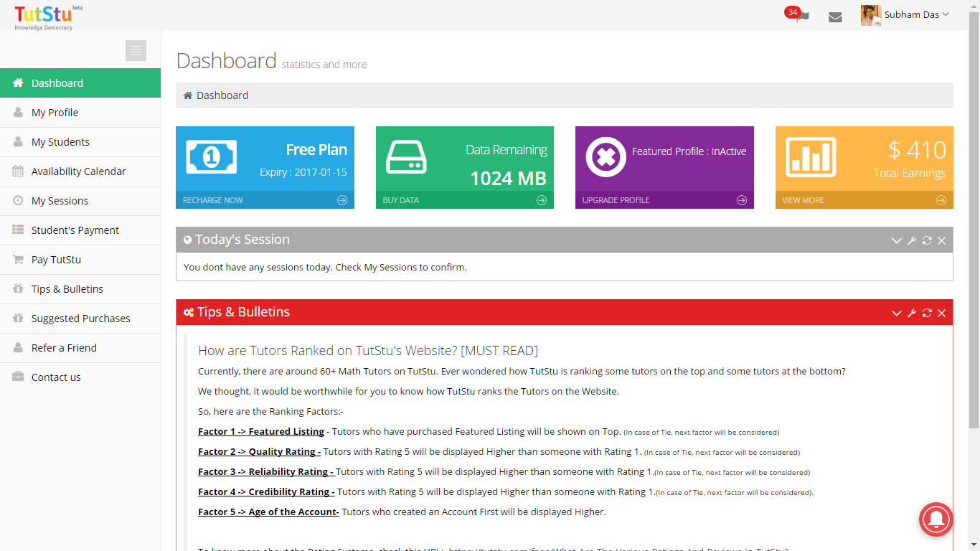This screenshot has height=551, width=980.
Task: Click 'Featured Profile : InActive' text
Action: tap(689, 151)
